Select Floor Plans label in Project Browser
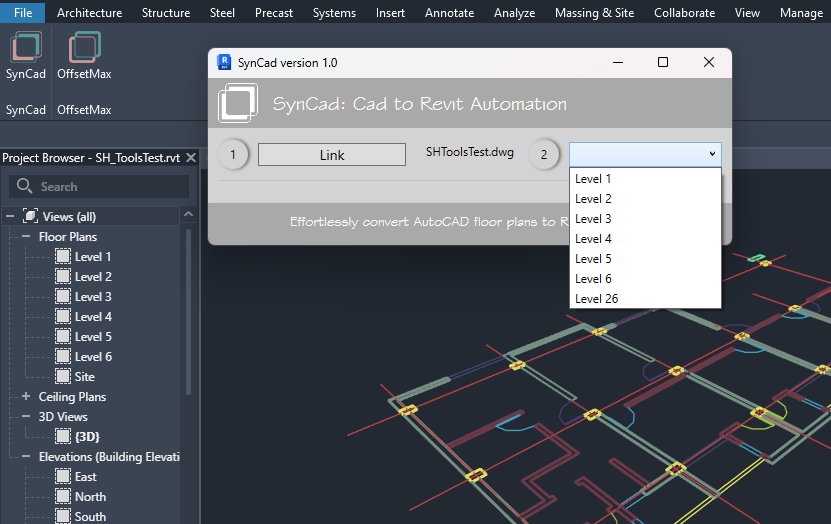 tap(68, 236)
